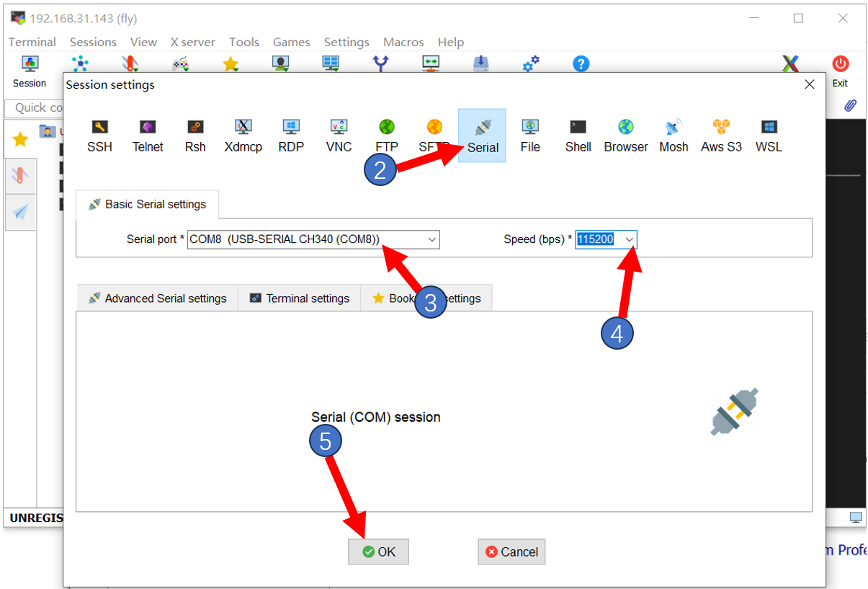This screenshot has width=868, height=589.
Task: Pick the VNC session type
Action: coord(339,136)
